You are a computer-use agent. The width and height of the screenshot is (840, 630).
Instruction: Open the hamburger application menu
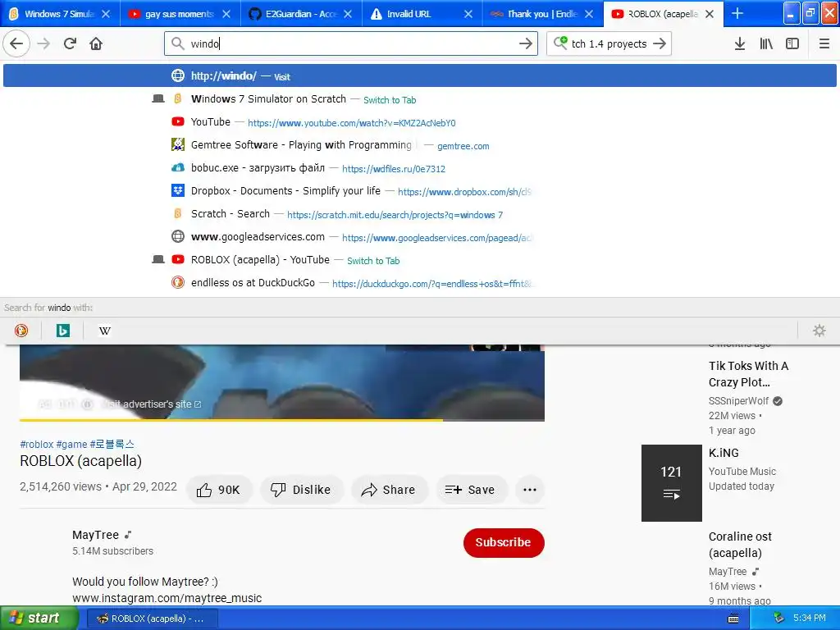824,43
